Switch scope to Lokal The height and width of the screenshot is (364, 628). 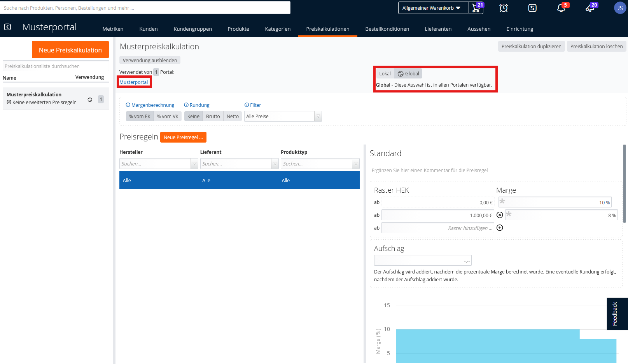pos(385,73)
